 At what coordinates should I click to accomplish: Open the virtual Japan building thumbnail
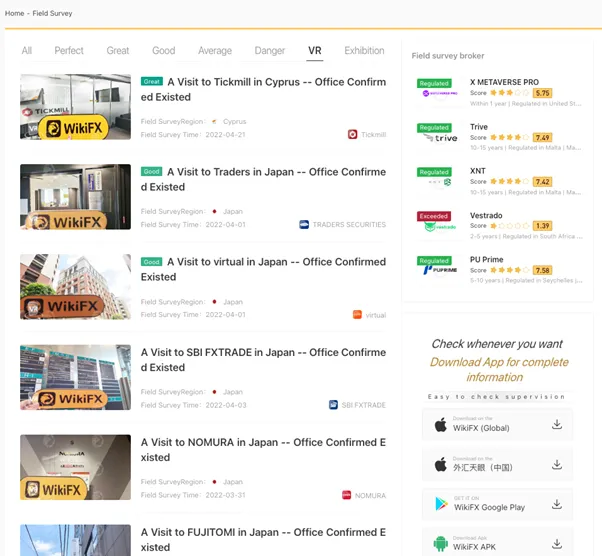[75, 286]
